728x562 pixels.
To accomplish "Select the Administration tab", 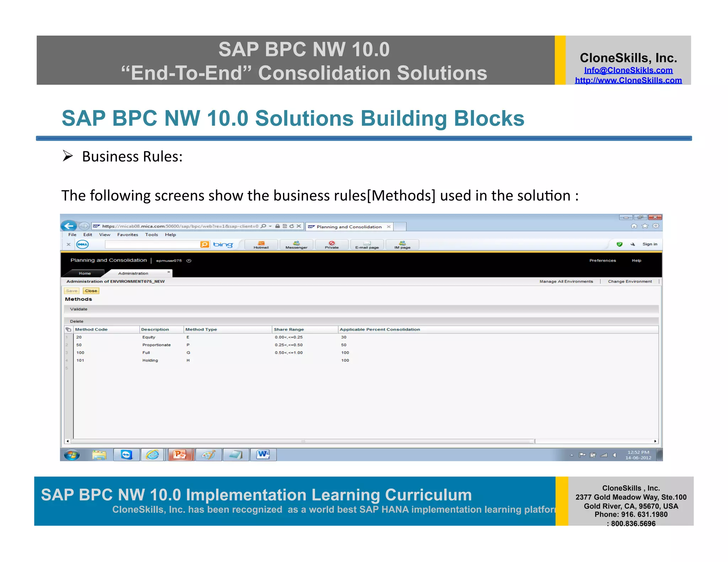I will click(x=133, y=274).
